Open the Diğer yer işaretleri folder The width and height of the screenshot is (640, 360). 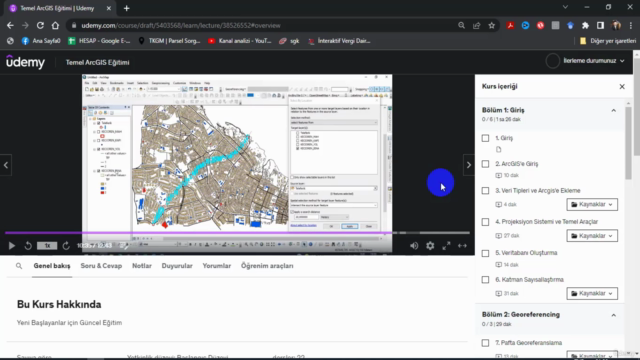pos(608,41)
